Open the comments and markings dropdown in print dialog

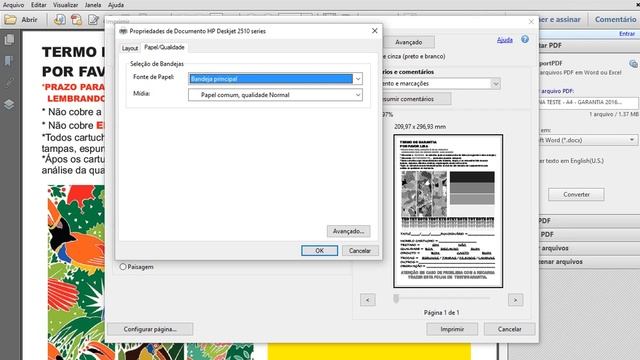point(495,84)
